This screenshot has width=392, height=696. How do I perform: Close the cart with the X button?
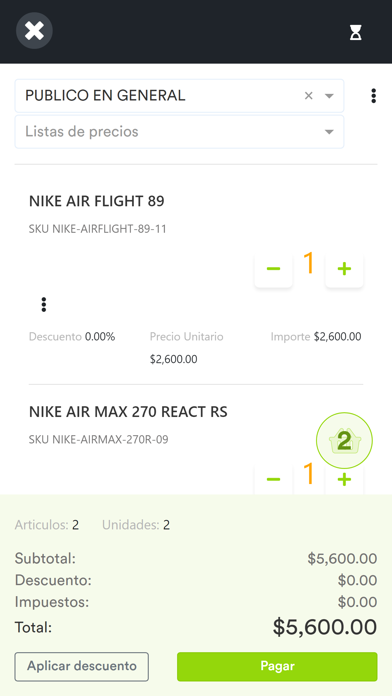click(x=34, y=31)
